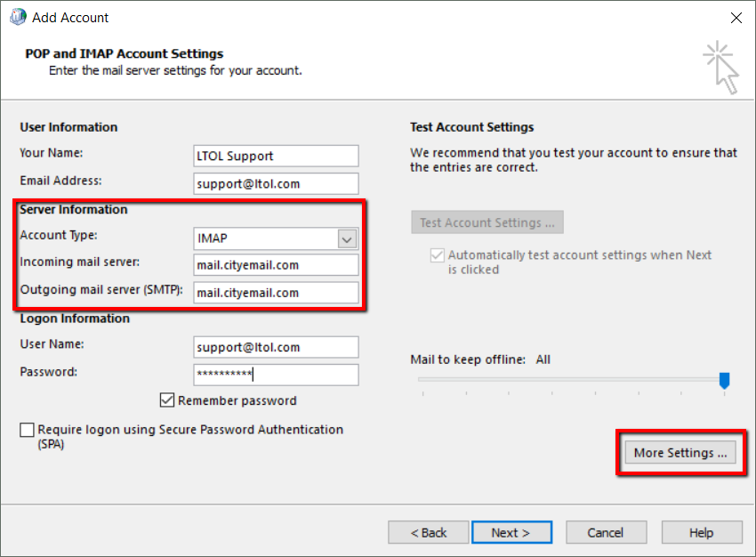
Task: Open the Account Type dropdown arrow
Action: click(347, 238)
